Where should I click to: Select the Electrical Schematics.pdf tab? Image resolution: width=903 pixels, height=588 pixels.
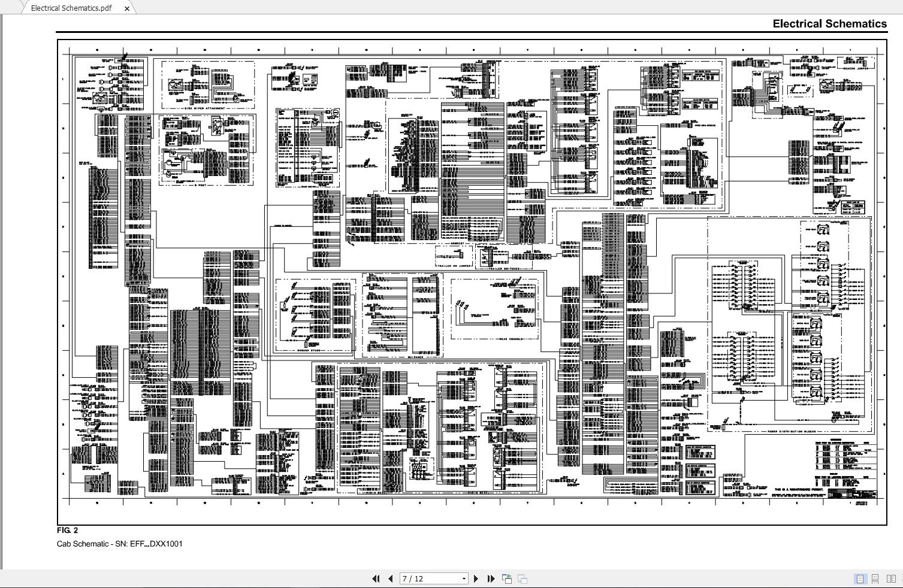71,8
